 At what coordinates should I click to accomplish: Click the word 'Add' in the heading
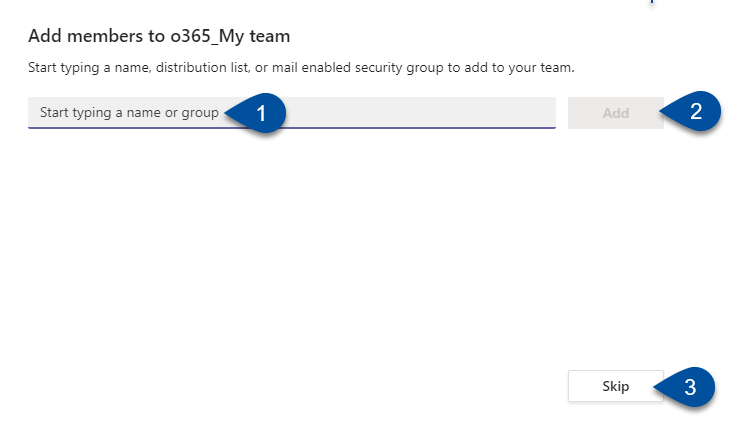[45, 36]
